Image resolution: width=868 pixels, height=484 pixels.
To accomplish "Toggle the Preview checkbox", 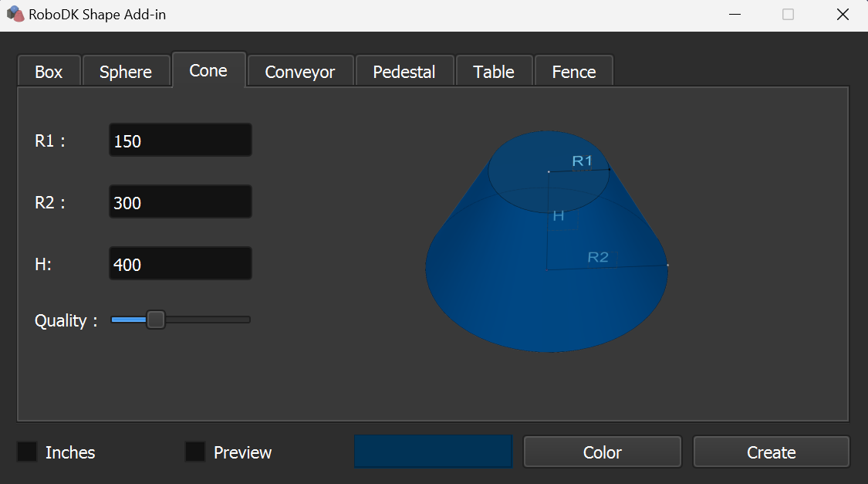I will [195, 452].
